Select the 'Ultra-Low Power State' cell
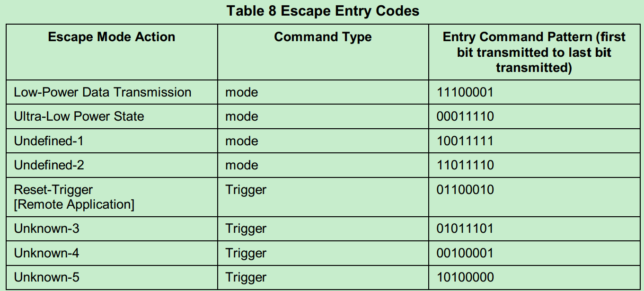The width and height of the screenshot is (644, 291). (x=79, y=116)
